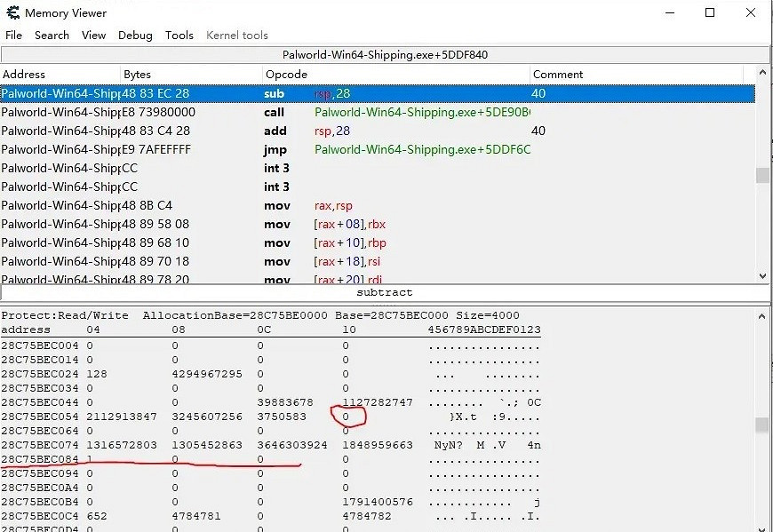This screenshot has width=773, height=532.
Task: Click the disassembler vertical scrollbar thumb
Action: [762, 175]
